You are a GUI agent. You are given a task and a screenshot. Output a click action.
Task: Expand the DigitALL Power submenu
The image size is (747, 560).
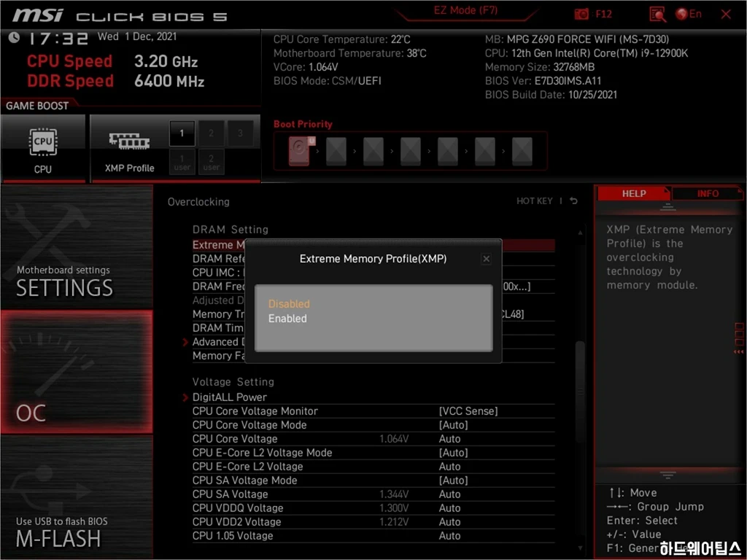[229, 397]
